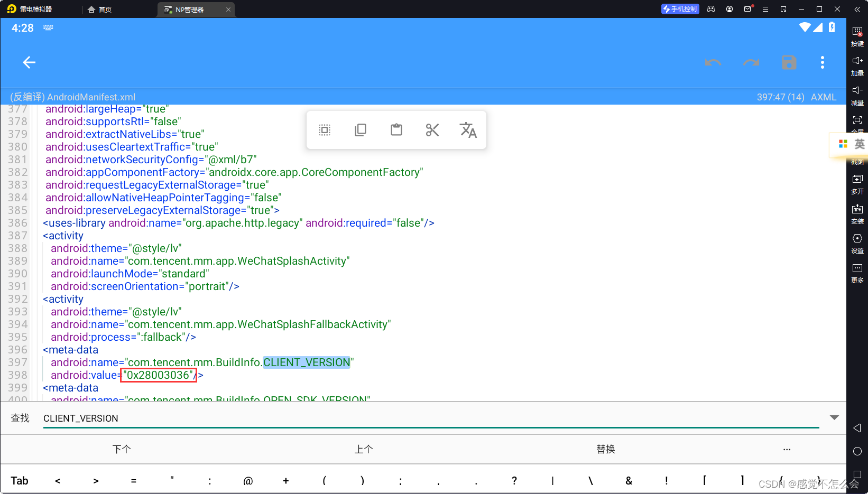Install APK (安装) from sidebar
This screenshot has height=494, width=868.
(x=857, y=213)
